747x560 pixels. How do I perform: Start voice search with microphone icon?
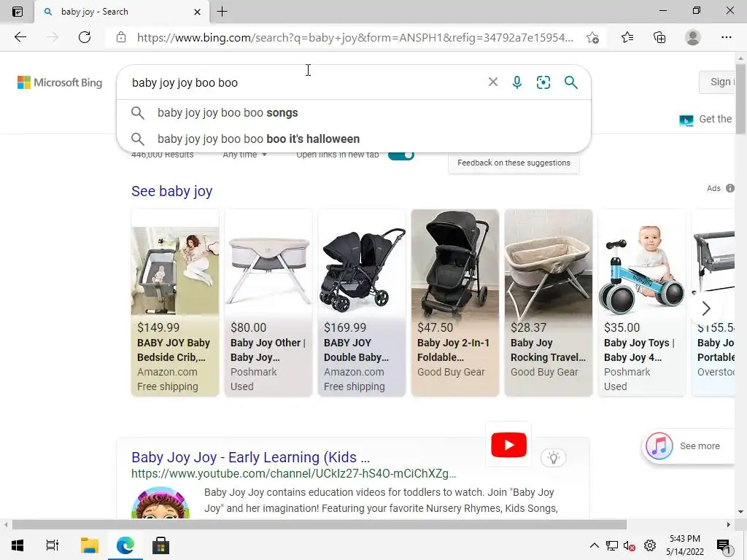tap(517, 82)
